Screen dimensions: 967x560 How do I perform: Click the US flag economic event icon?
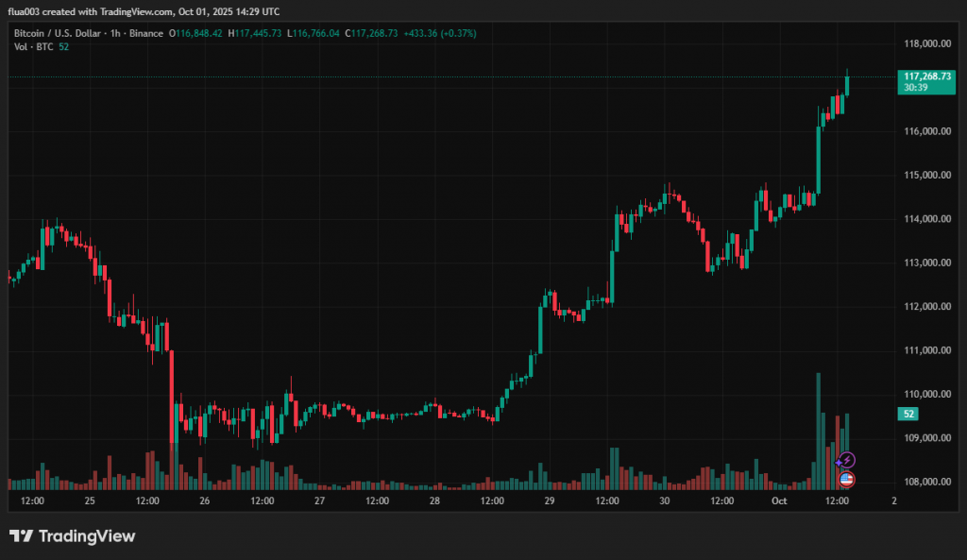[x=846, y=479]
